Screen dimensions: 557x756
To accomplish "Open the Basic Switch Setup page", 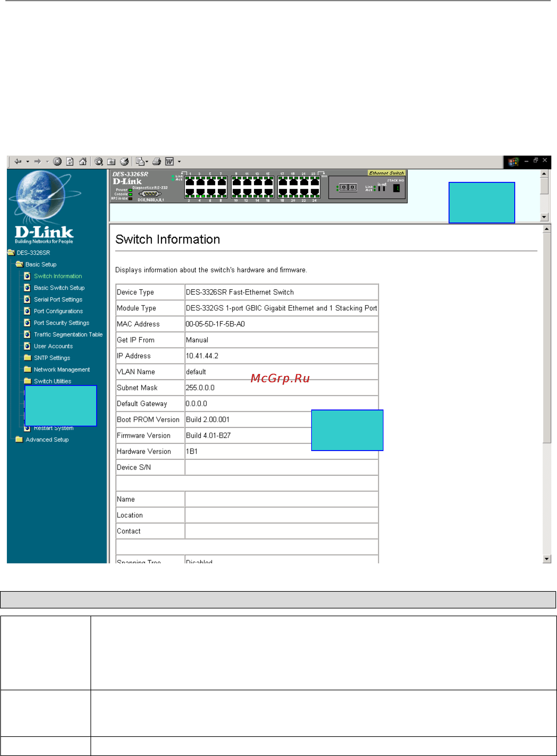I will click(59, 288).
